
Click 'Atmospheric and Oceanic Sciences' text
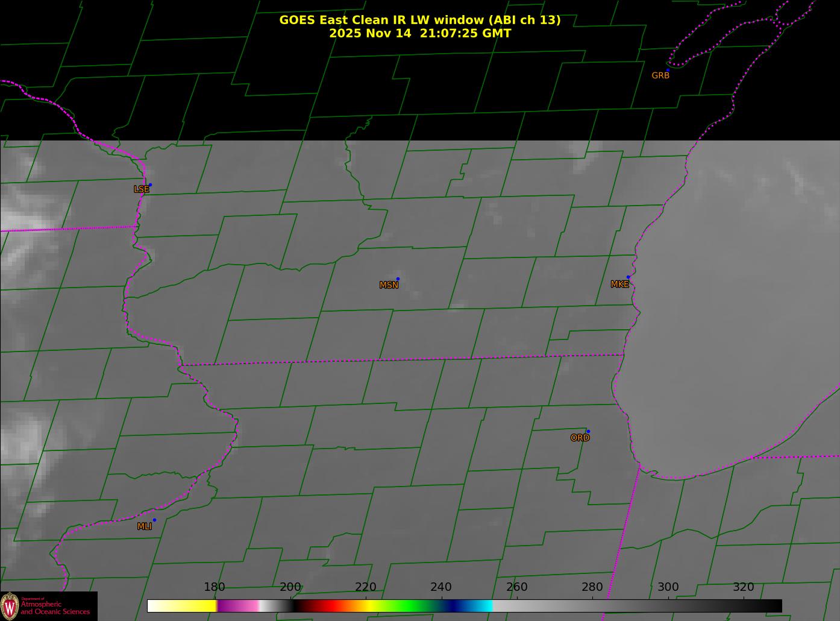55,608
